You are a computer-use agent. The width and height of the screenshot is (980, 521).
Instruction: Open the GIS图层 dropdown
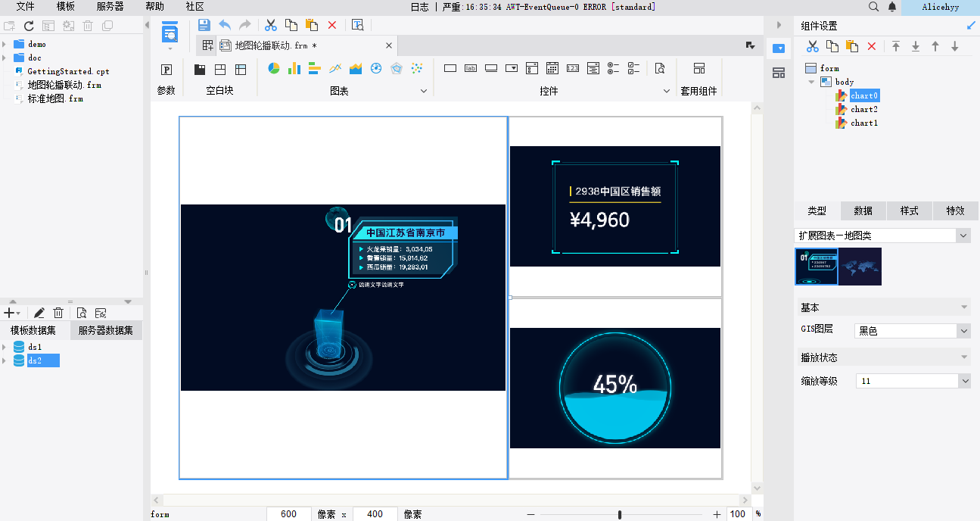coord(963,331)
